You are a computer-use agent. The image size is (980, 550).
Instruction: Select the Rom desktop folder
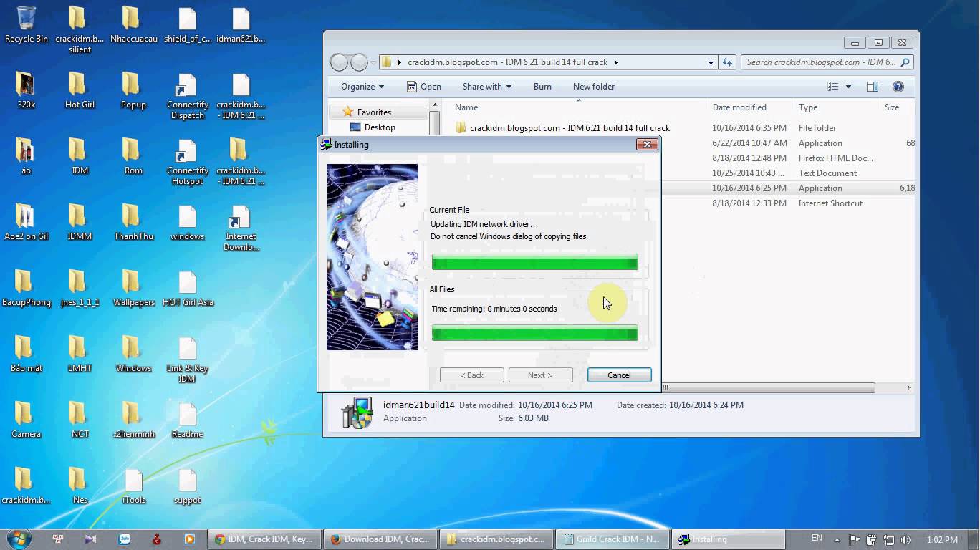tap(133, 156)
